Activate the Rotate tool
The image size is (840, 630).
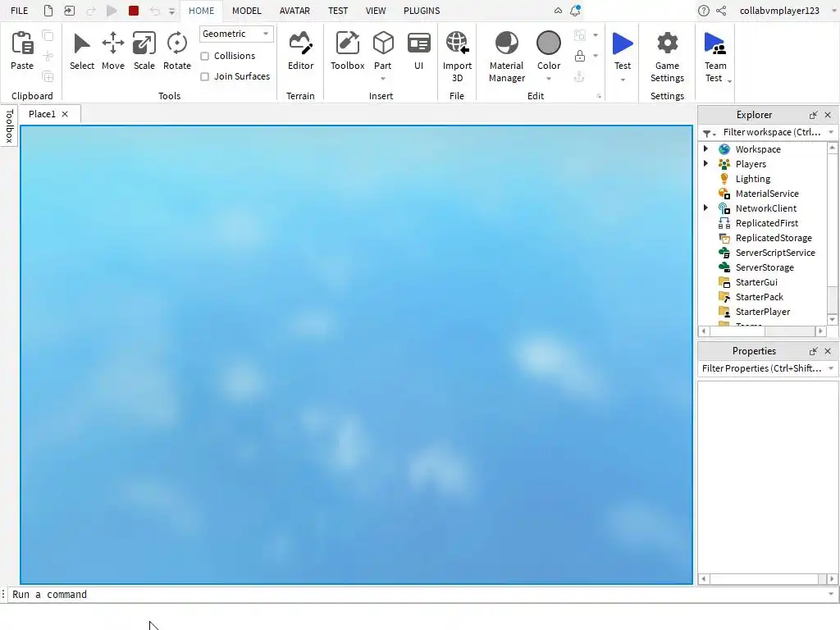(x=177, y=50)
